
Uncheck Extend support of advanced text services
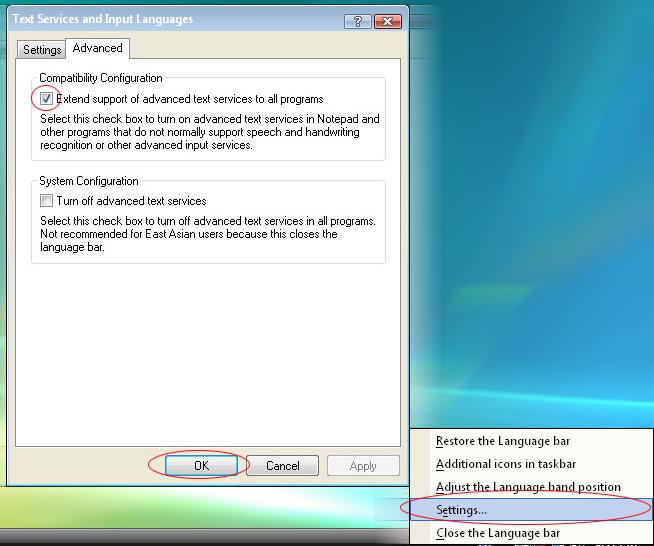click(46, 99)
